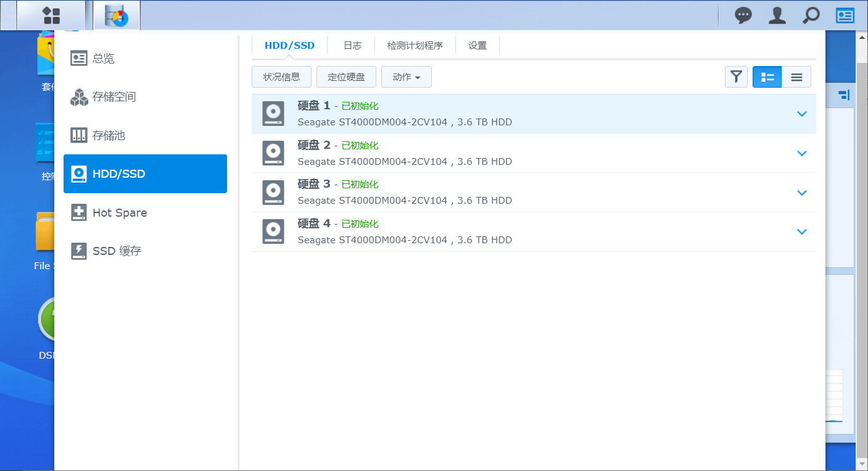Open 存储池 in the sidebar

coord(145,135)
